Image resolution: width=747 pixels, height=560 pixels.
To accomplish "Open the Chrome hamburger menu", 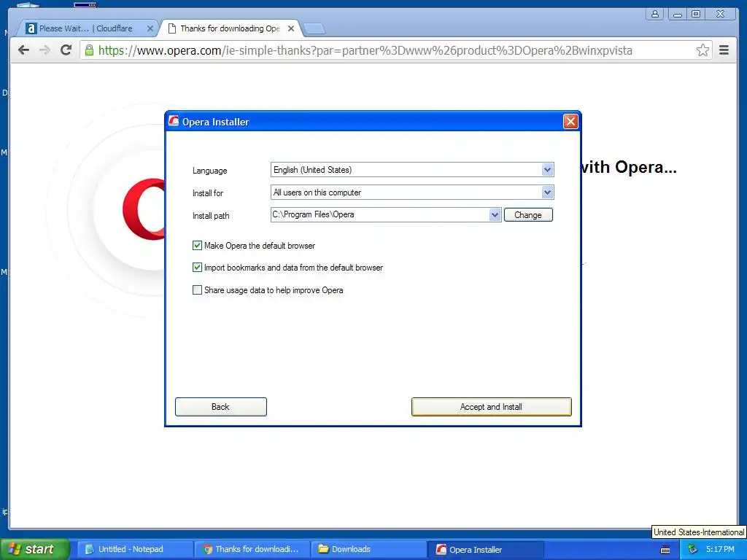I will [x=724, y=50].
